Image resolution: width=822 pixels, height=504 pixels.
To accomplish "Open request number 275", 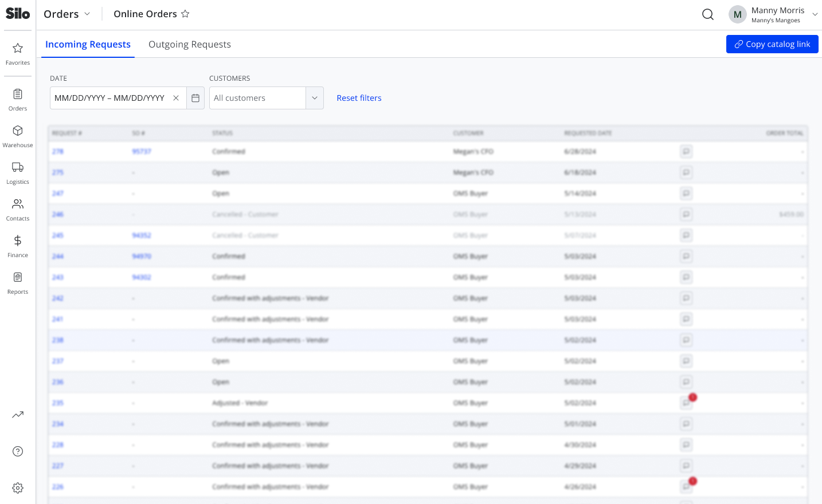I will [58, 172].
